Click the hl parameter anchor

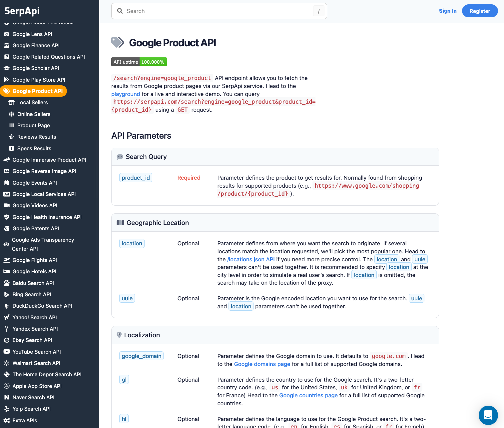click(x=124, y=419)
